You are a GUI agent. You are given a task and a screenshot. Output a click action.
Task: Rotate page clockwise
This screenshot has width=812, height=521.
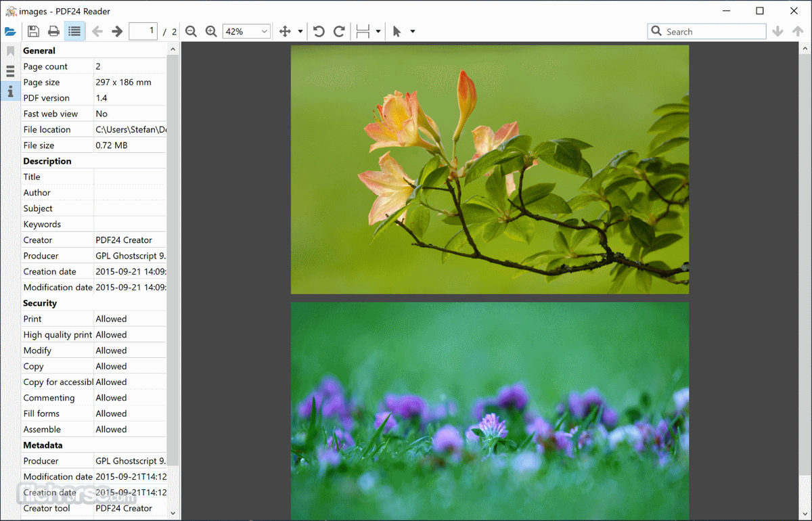tap(339, 31)
